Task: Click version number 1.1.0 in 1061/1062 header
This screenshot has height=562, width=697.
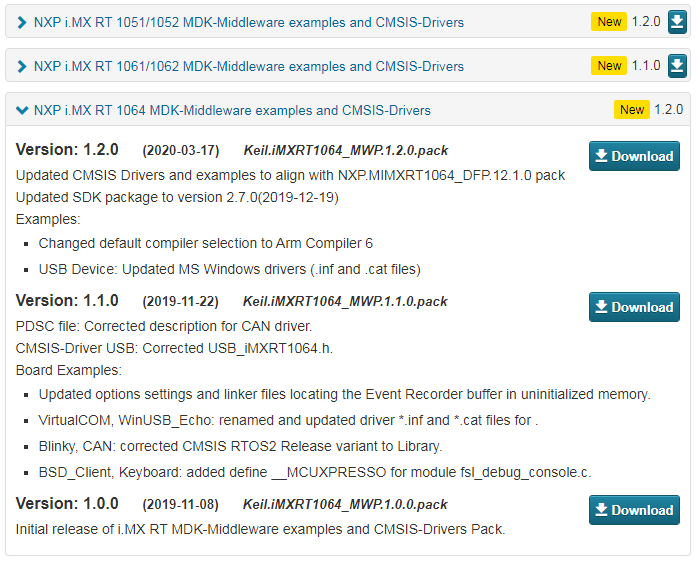Action: (646, 66)
